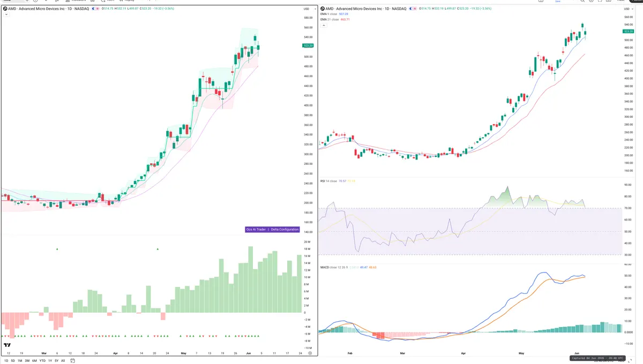Select the RSI 14 close legend label

click(328, 181)
